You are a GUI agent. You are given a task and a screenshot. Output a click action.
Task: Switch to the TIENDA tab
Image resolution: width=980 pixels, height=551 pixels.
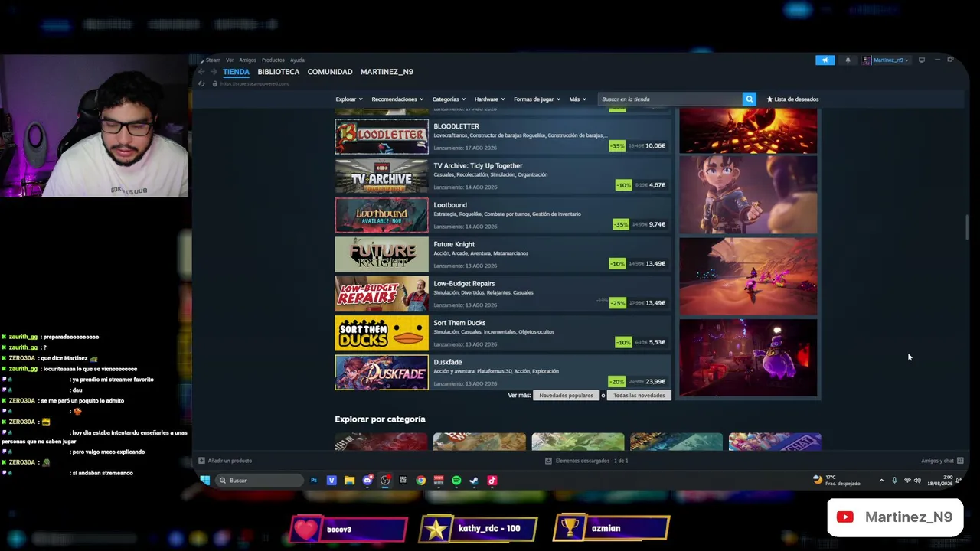236,72
